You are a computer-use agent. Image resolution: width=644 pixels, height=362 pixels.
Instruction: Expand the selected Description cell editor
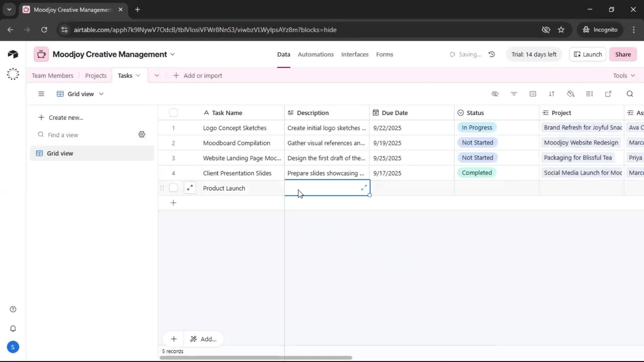pyautogui.click(x=364, y=188)
